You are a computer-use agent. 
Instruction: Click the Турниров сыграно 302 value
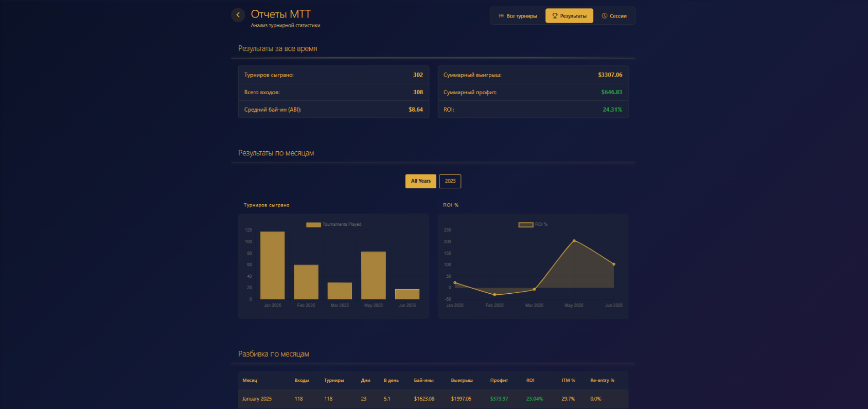click(x=418, y=75)
